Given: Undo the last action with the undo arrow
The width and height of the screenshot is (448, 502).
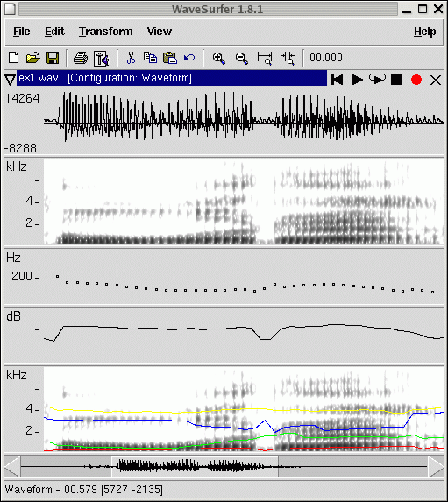Looking at the screenshot, I should pos(189,58).
